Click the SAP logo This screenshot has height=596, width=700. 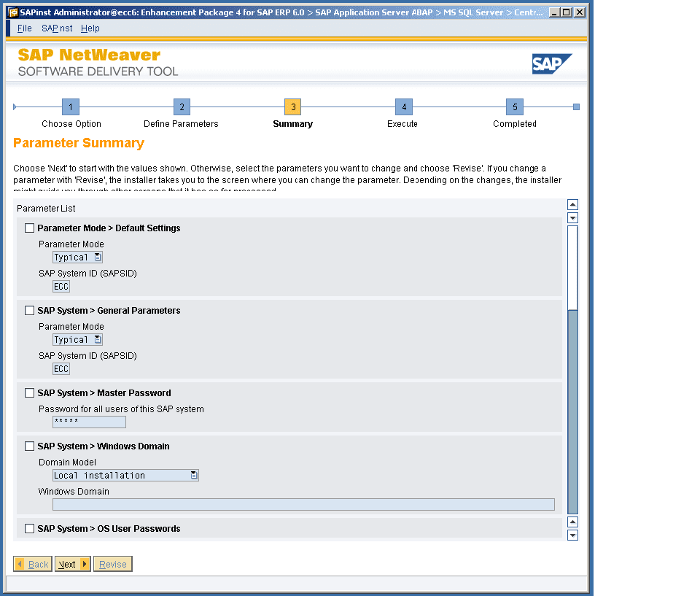click(x=552, y=63)
